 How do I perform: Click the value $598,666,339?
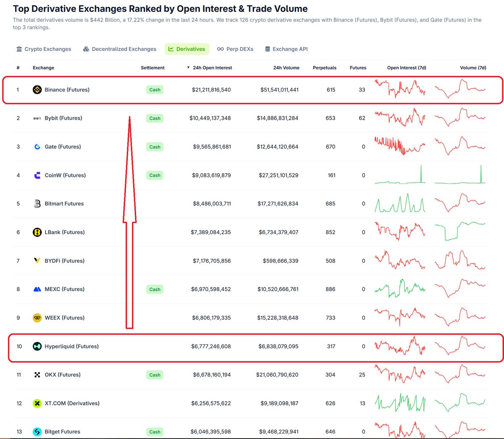coord(281,261)
